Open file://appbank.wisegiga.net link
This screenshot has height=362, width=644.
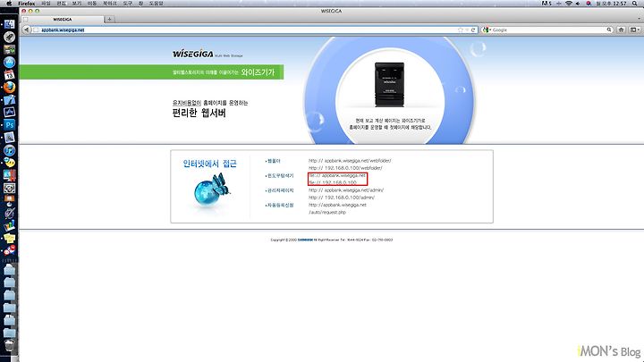(337, 175)
